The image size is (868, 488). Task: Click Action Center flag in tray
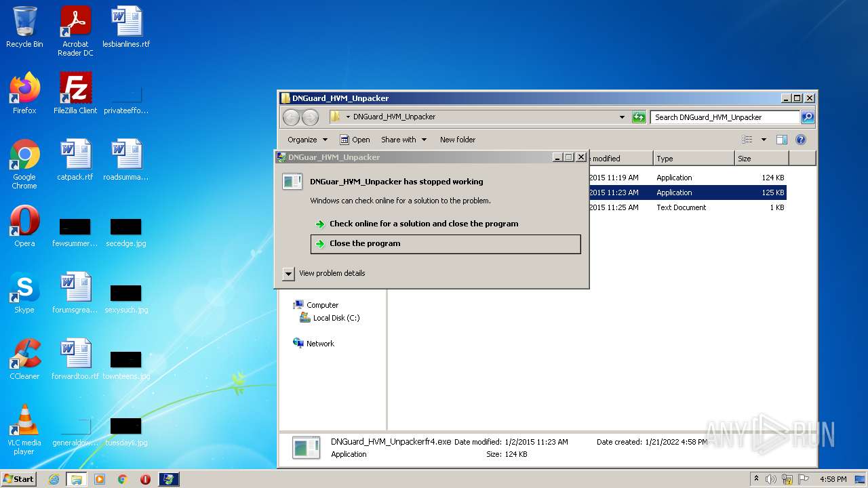(x=804, y=479)
